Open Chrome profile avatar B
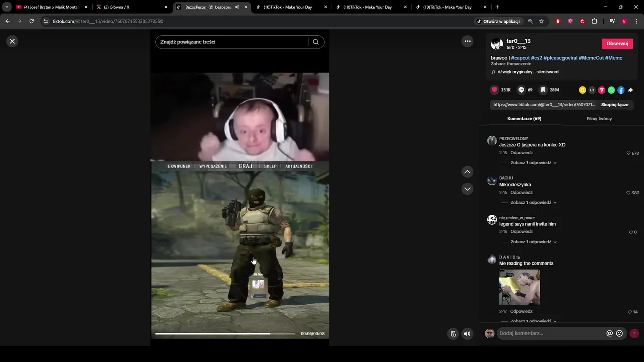This screenshot has height=362, width=644. point(624,21)
